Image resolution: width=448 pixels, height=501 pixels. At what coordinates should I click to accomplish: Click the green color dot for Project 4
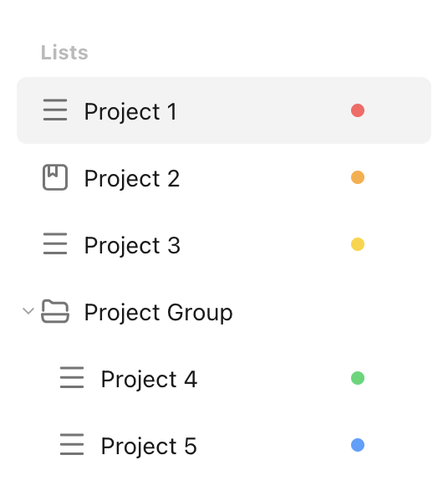[358, 378]
